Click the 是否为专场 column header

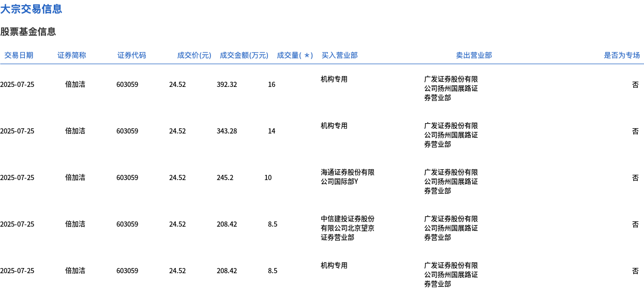tap(622, 55)
